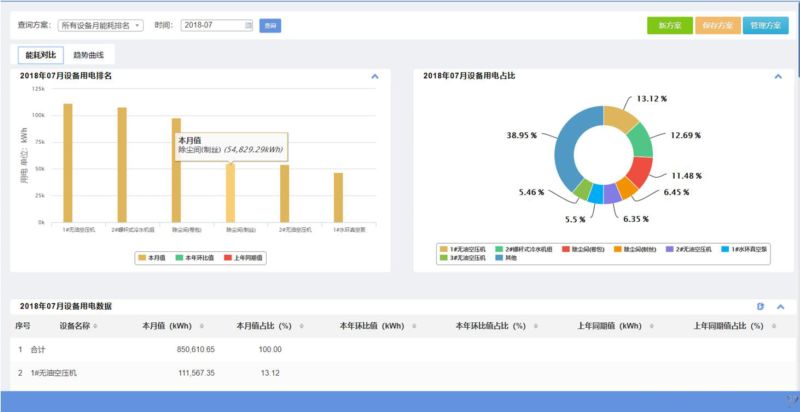Select the 能耗对比 tab
This screenshot has width=800, height=412.
coord(40,55)
